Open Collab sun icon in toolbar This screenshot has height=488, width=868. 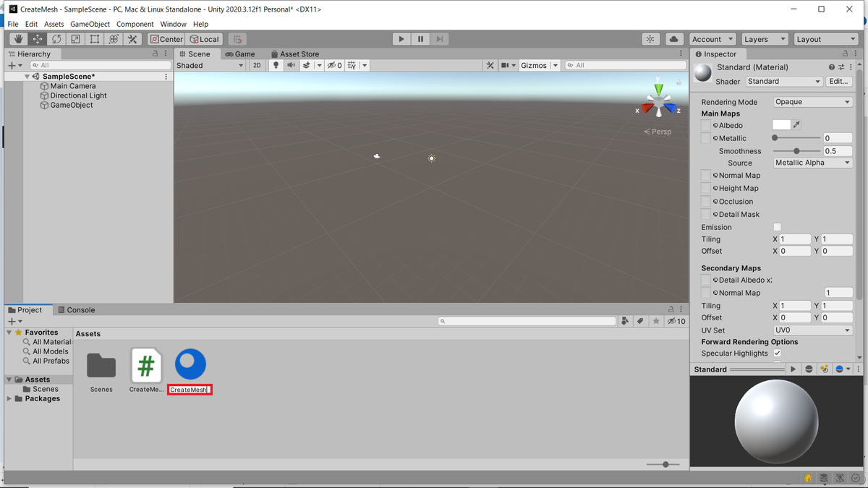[x=650, y=39]
